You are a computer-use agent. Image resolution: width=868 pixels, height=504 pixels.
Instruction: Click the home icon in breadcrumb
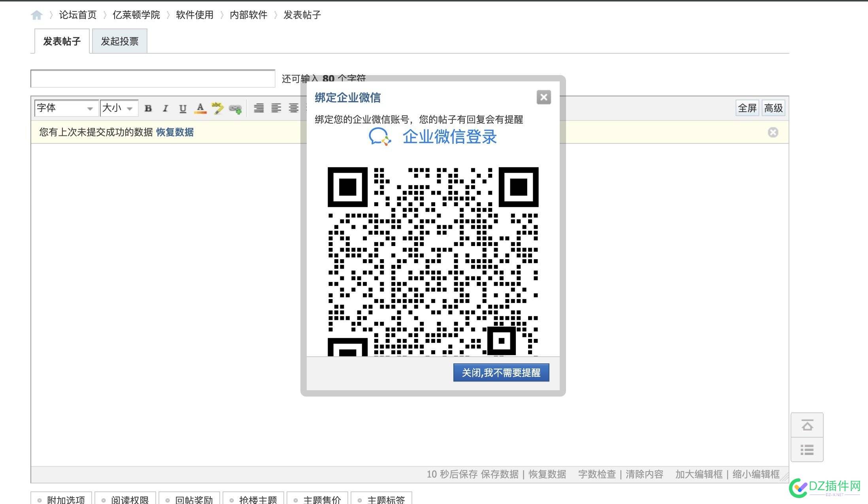tap(37, 15)
